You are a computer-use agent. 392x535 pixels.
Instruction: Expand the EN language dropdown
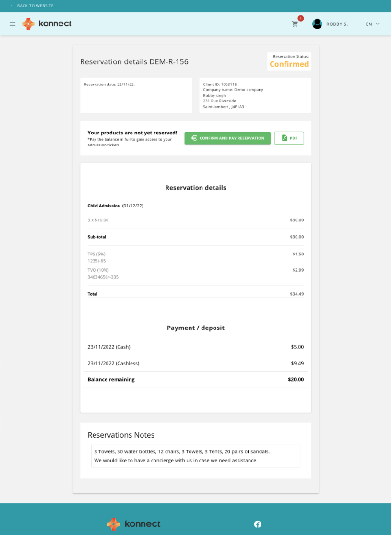click(x=373, y=24)
